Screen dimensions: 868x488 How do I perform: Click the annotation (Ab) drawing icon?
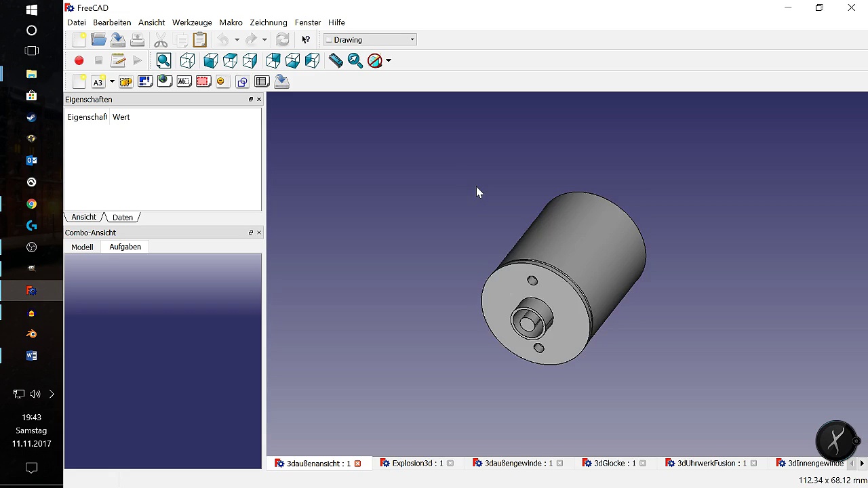[184, 82]
